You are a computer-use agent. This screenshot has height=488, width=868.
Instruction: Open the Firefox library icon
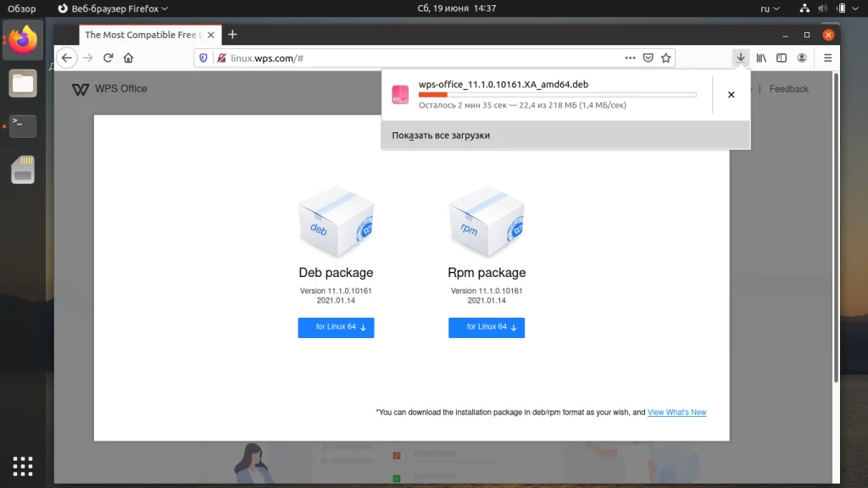point(760,57)
